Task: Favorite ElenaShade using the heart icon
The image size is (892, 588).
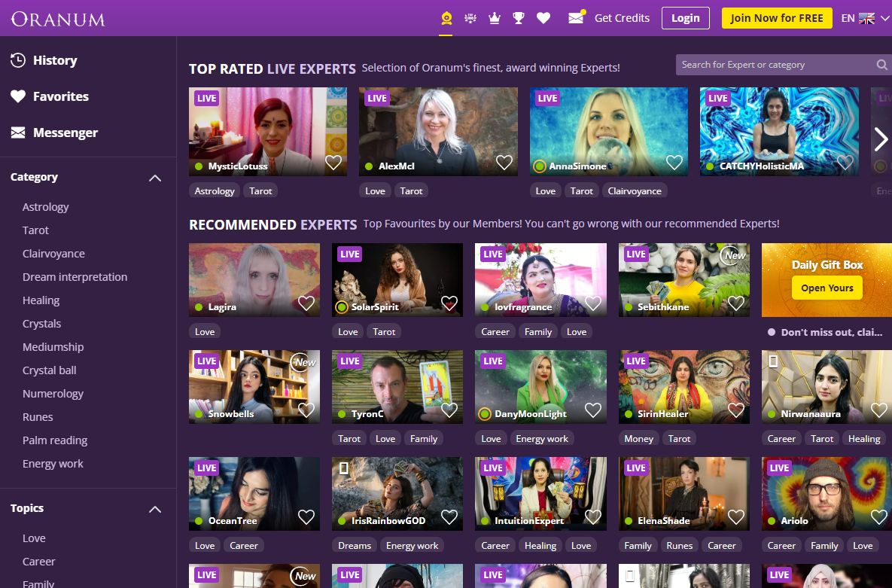Action: 736,516
